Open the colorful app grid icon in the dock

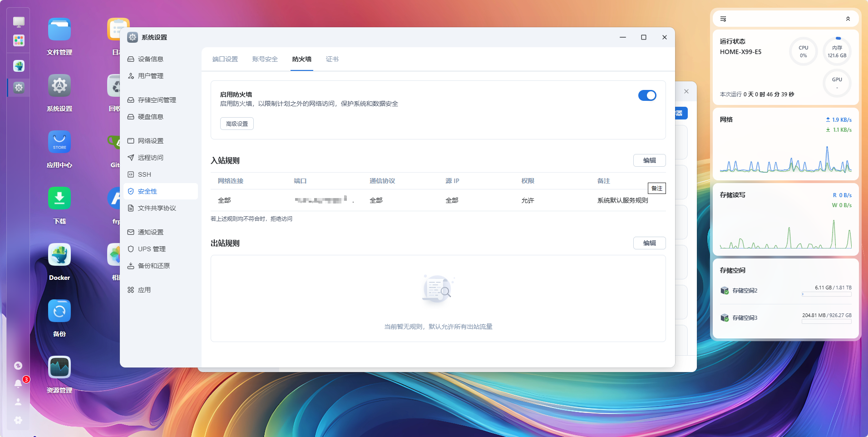(x=19, y=41)
